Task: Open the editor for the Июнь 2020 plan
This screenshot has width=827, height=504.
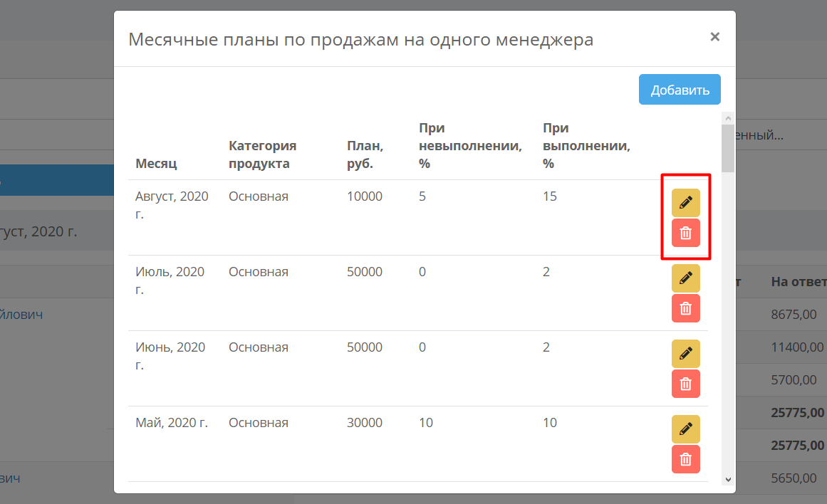Action: [x=686, y=353]
